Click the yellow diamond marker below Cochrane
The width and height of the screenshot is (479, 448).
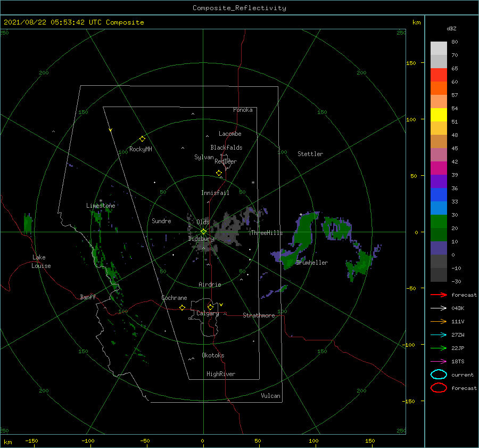point(182,308)
